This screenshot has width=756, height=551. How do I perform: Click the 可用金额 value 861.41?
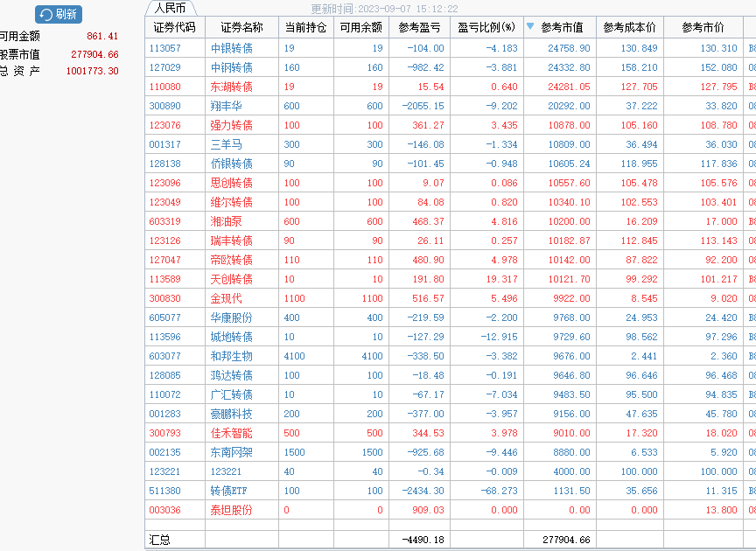[x=102, y=36]
